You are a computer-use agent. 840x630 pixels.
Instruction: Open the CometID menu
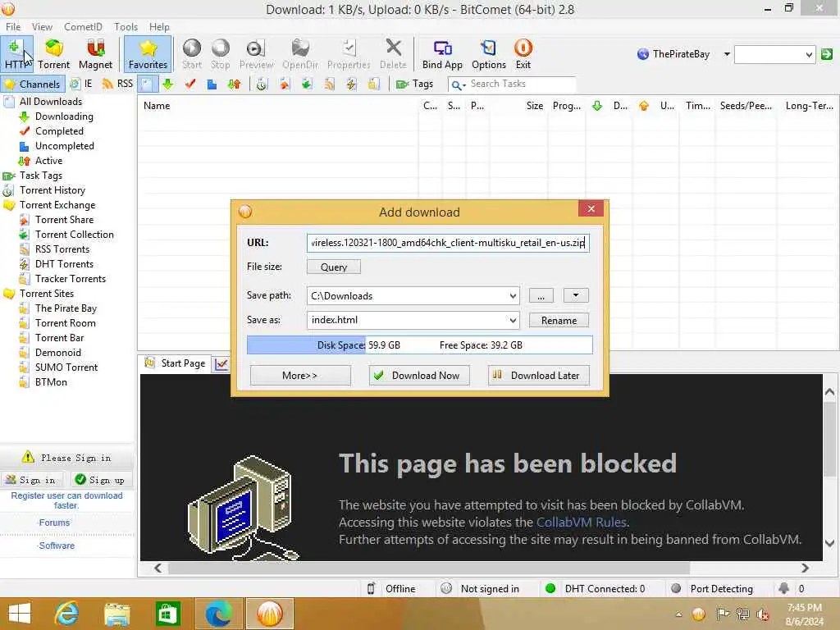point(83,27)
